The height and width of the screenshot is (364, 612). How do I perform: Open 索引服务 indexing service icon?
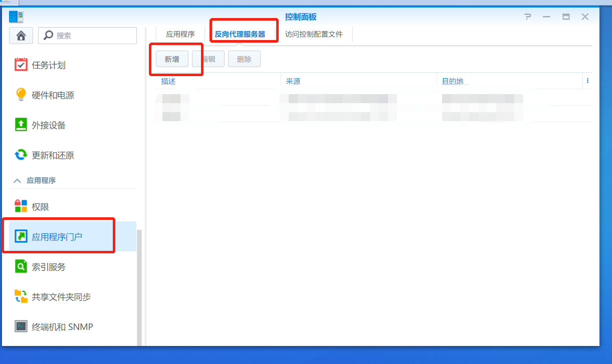tap(21, 267)
